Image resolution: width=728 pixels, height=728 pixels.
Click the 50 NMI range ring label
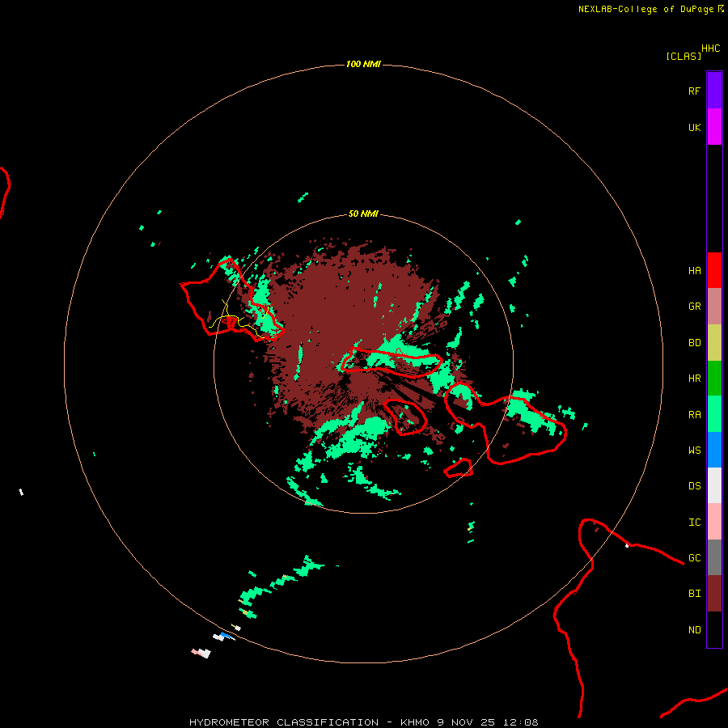point(363,214)
